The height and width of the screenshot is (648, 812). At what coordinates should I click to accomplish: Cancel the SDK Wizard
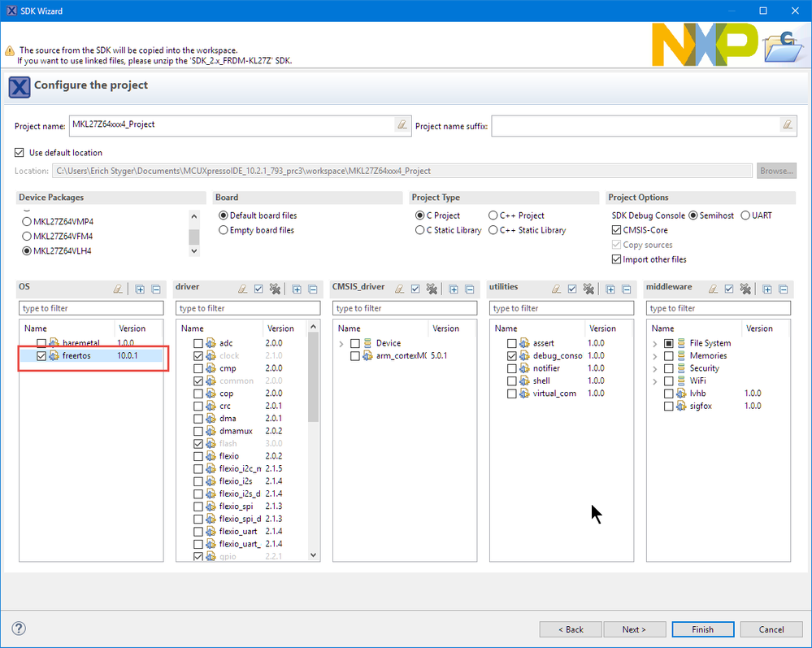771,629
